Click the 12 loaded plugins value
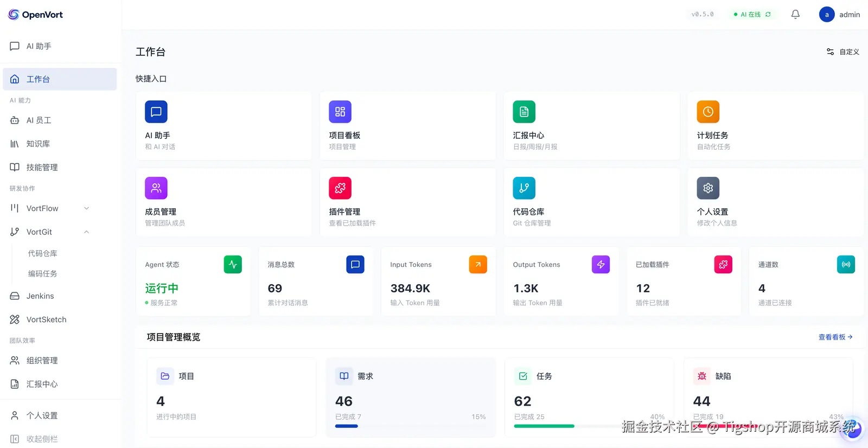 click(x=643, y=289)
